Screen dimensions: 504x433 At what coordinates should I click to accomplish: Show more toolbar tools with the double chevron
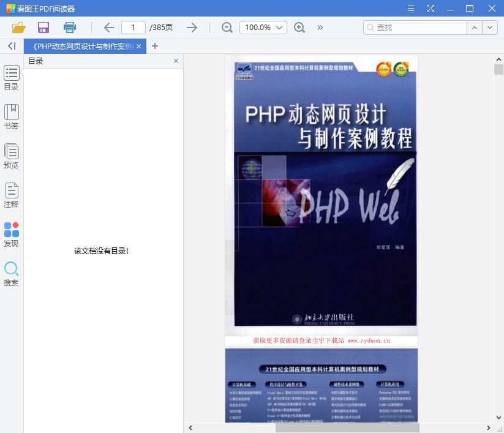pos(320,28)
